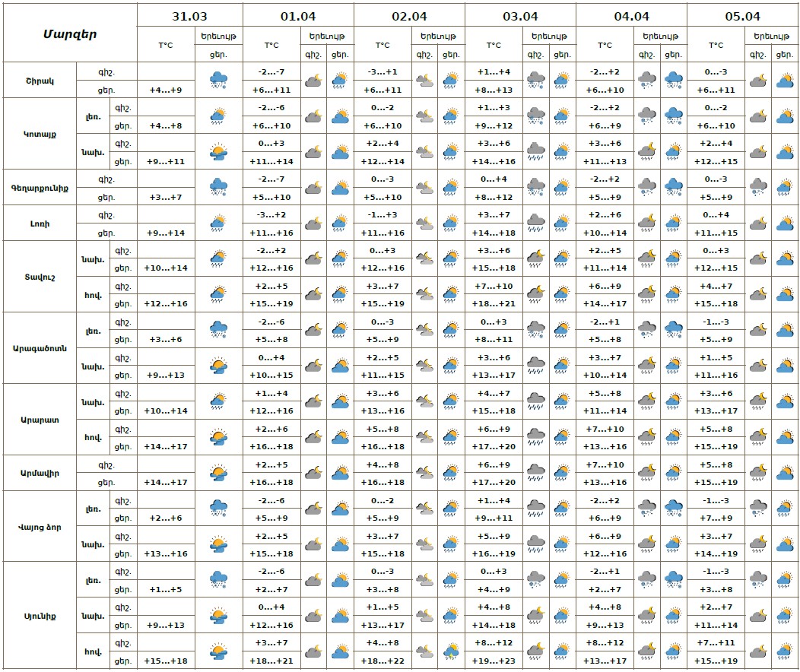
Task: Click Armavir's night weather icon for 02.04
Action: click(x=424, y=474)
